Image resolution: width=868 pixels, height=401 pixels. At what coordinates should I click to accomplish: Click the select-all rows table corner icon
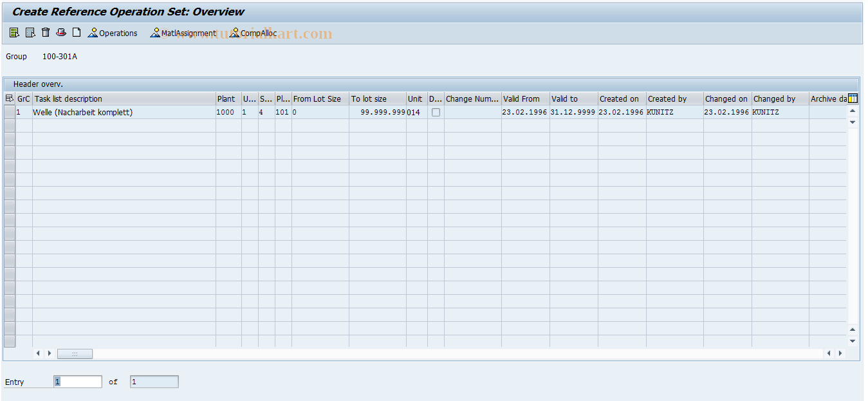[x=9, y=98]
